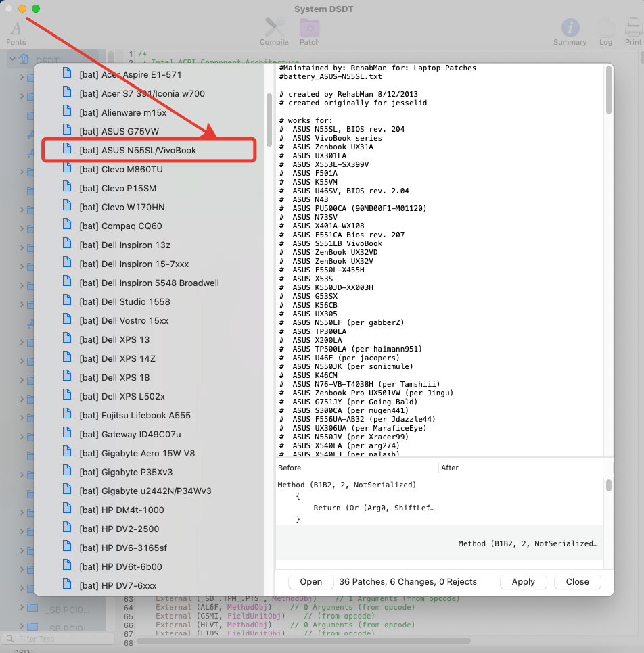Select Dell Inspiron 5548 Broadwell patch
The image size is (644, 653).
(x=149, y=283)
